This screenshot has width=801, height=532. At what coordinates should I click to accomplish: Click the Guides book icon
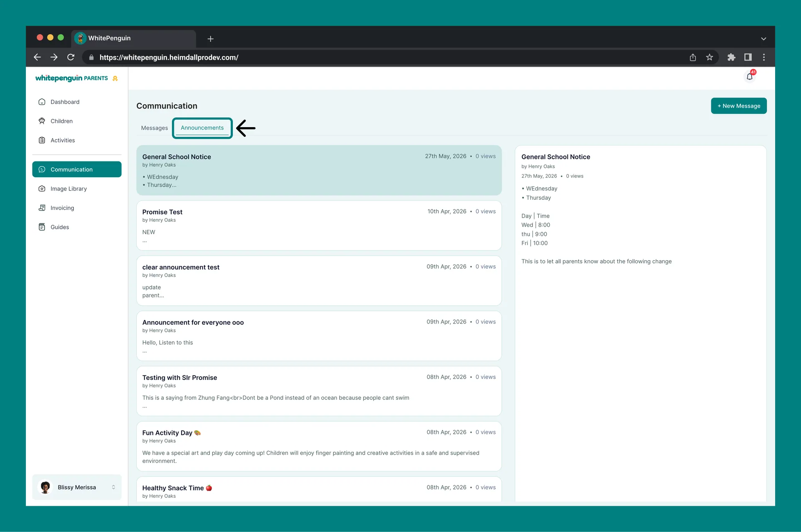coord(42,227)
